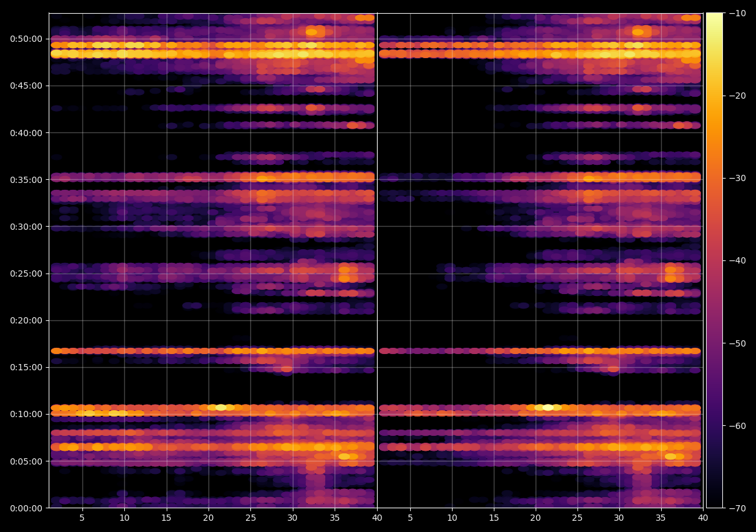Click the 0:45:00 time axis label
The image size is (756, 532).
[26, 86]
